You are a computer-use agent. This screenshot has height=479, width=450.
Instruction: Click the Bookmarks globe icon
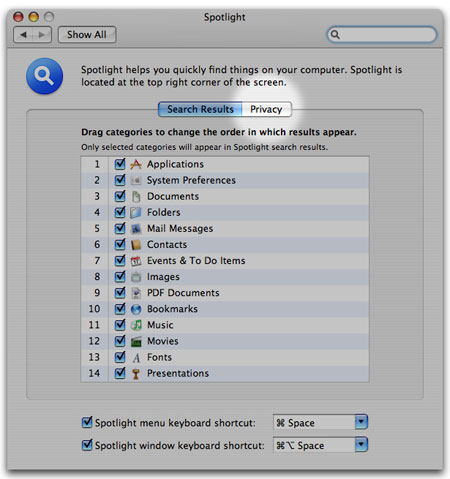pos(136,309)
